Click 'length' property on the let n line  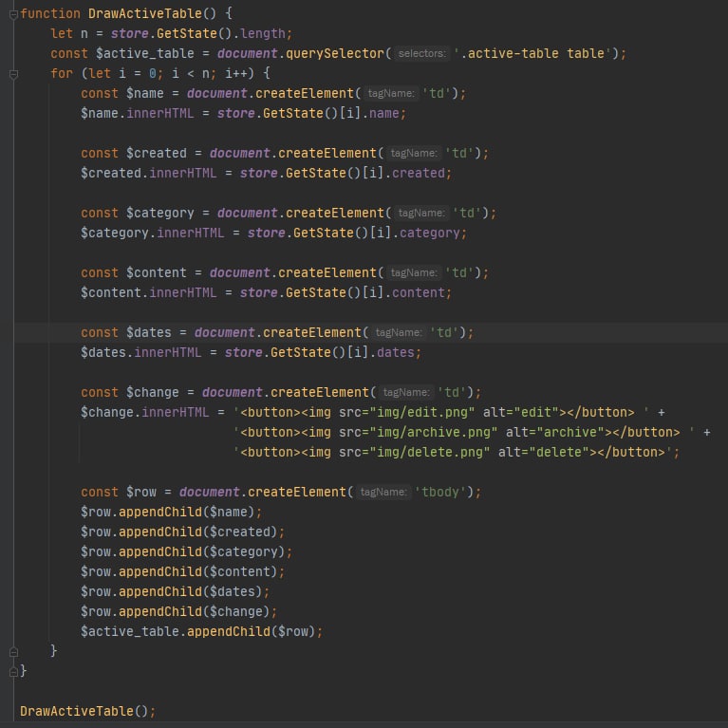pyautogui.click(x=262, y=33)
